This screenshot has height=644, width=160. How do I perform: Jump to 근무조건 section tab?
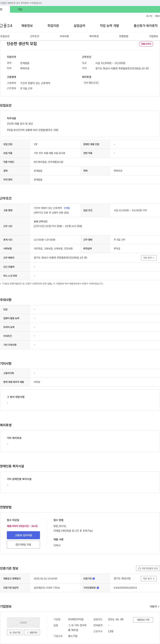(x=34, y=36)
